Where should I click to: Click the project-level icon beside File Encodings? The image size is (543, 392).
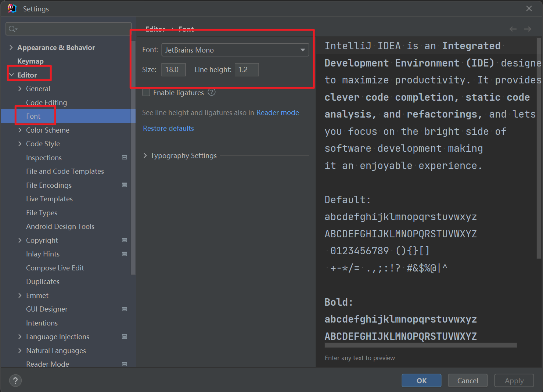click(125, 185)
